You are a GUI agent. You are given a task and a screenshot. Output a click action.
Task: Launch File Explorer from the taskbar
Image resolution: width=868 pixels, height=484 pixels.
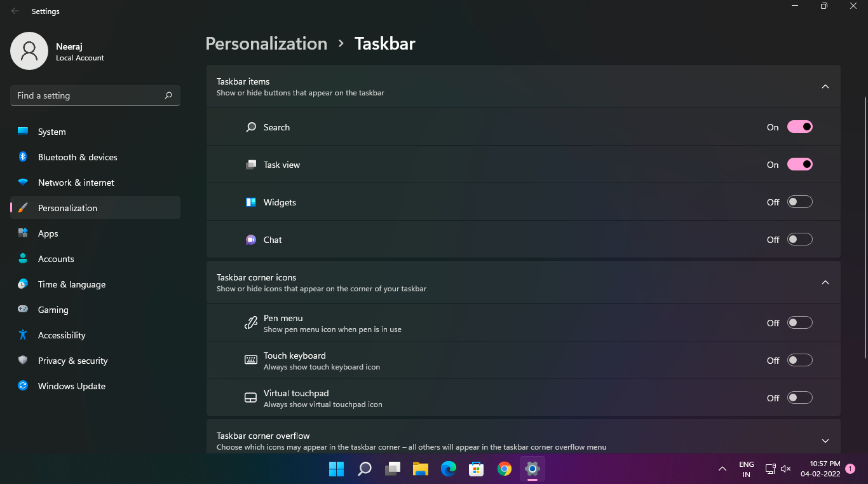coord(421,469)
